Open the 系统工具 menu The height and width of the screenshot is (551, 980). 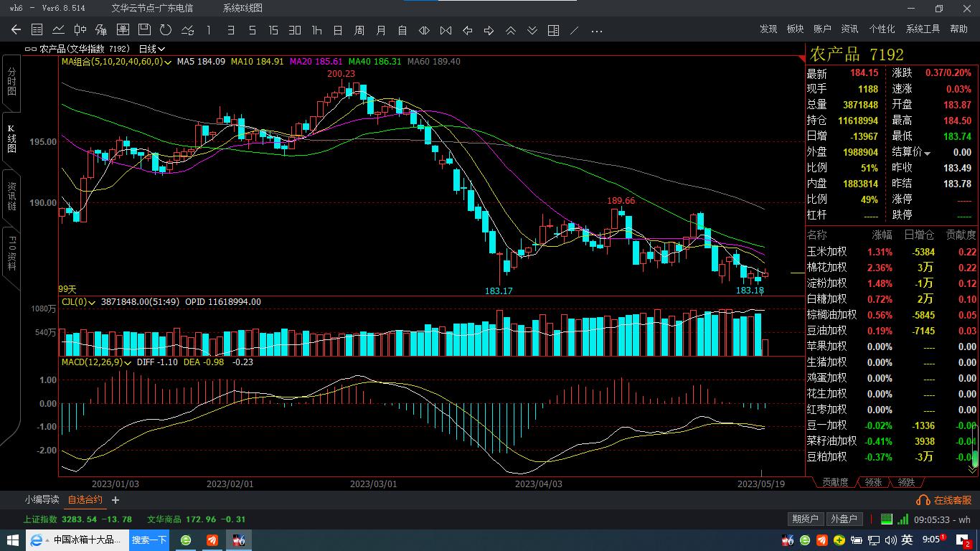923,29
